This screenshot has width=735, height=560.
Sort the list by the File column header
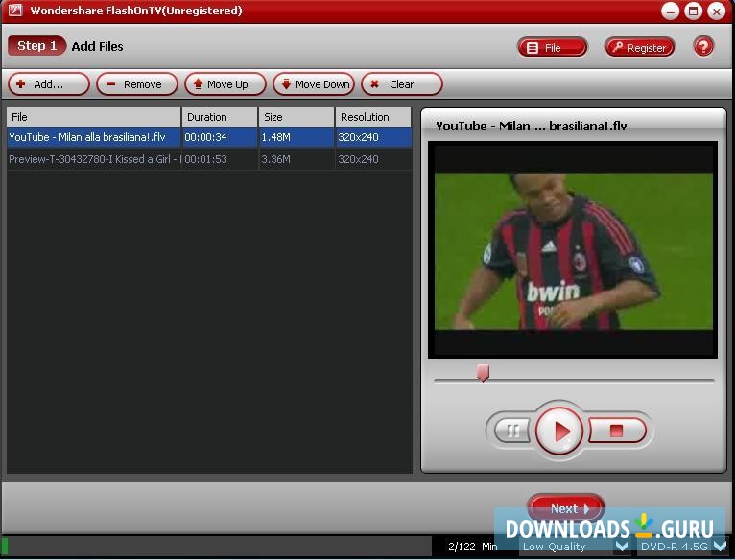pyautogui.click(x=94, y=117)
